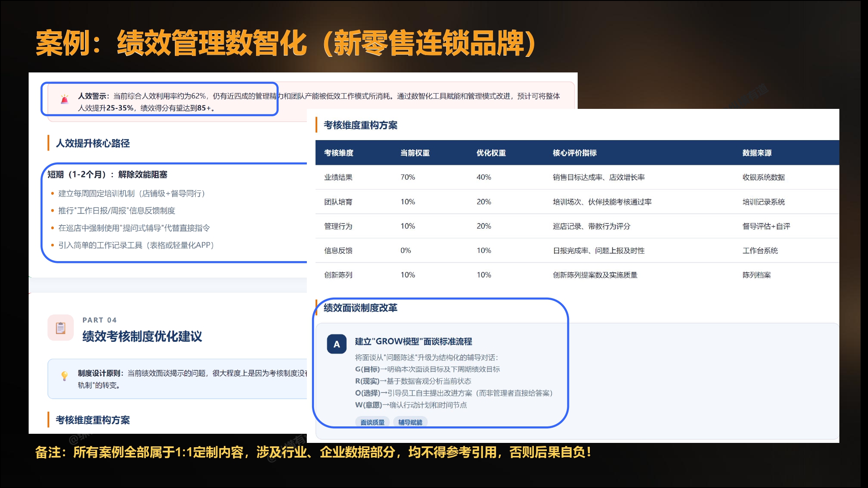
Task: Click the 当前权重 column header
Action: tap(415, 153)
